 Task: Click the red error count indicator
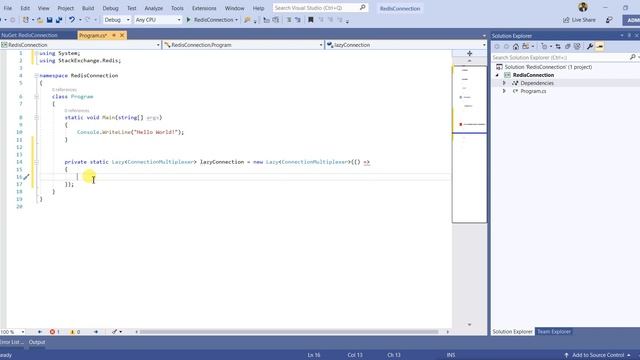[x=54, y=332]
